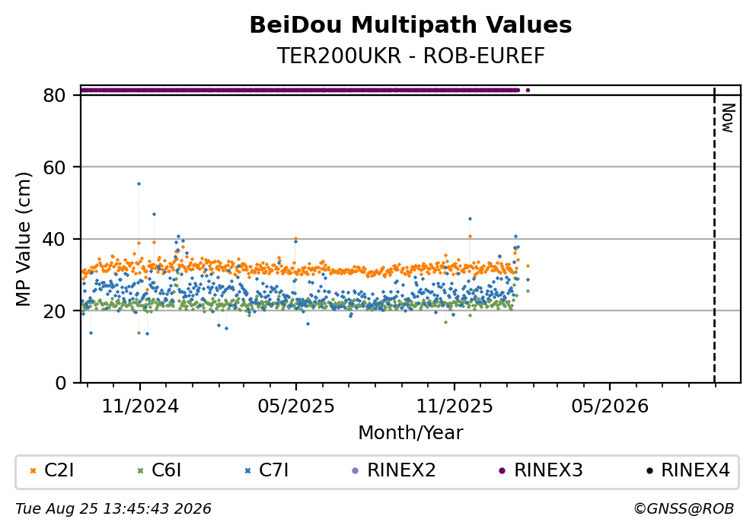
Task: Click the 05/2026 x-axis tick label
Action: click(x=610, y=406)
